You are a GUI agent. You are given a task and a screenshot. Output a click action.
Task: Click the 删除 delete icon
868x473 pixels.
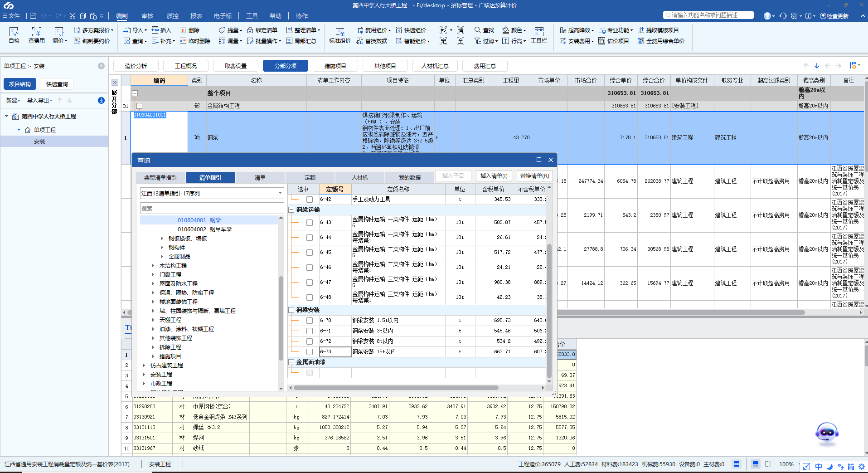(x=190, y=30)
